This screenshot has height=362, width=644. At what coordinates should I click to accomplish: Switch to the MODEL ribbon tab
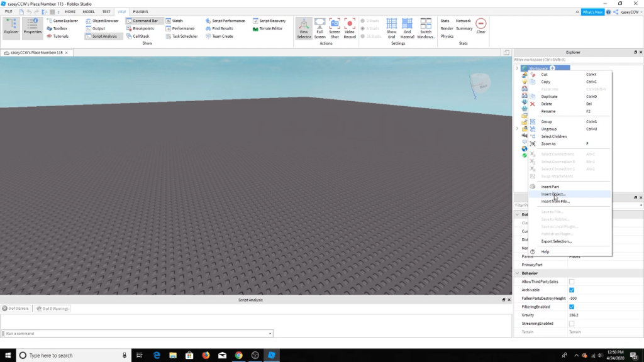[x=89, y=12]
